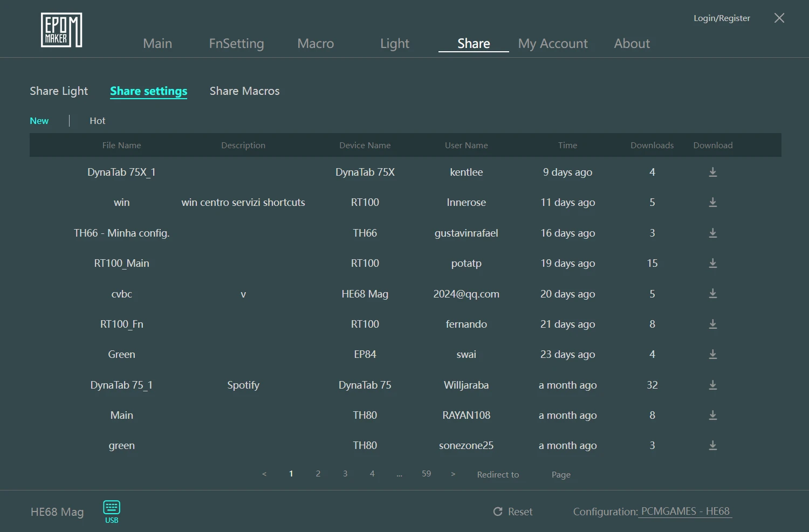Click download count 15
Viewport: 809px width, 532px height.
point(652,263)
